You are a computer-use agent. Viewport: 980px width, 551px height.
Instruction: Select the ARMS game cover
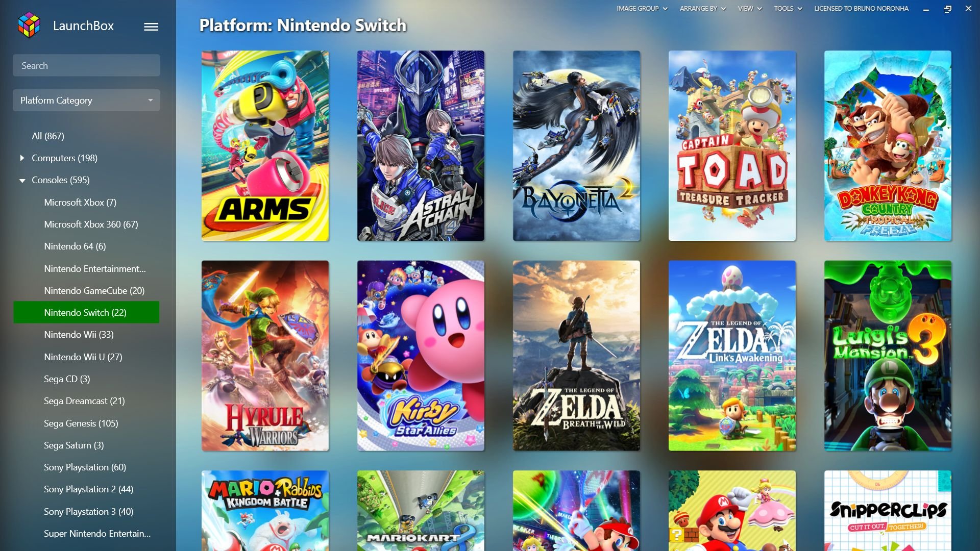pos(265,145)
